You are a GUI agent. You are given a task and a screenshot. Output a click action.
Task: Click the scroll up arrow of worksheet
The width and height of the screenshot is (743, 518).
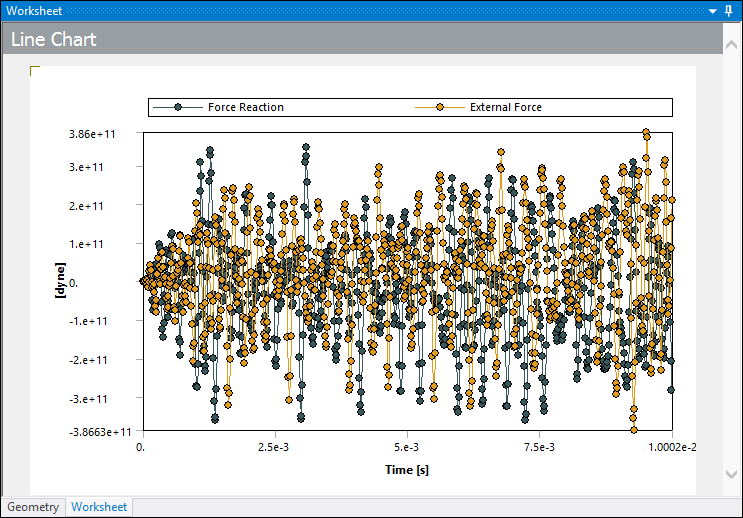[x=732, y=45]
